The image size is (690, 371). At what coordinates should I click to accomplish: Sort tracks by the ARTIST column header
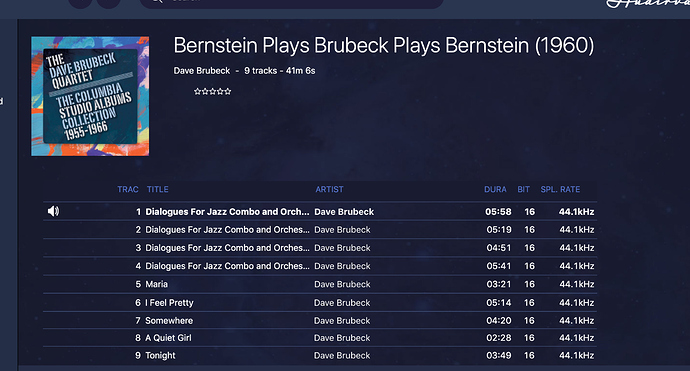pyautogui.click(x=329, y=189)
